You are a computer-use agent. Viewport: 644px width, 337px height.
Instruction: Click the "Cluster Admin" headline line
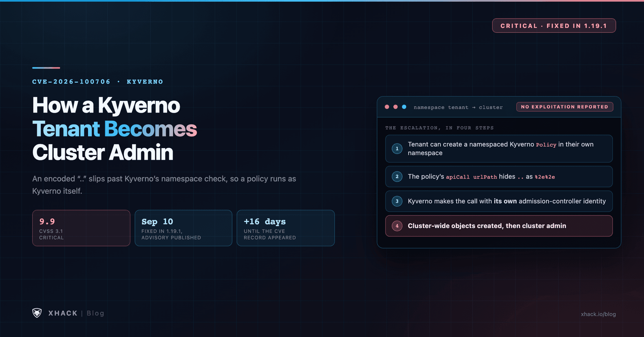[x=103, y=152]
